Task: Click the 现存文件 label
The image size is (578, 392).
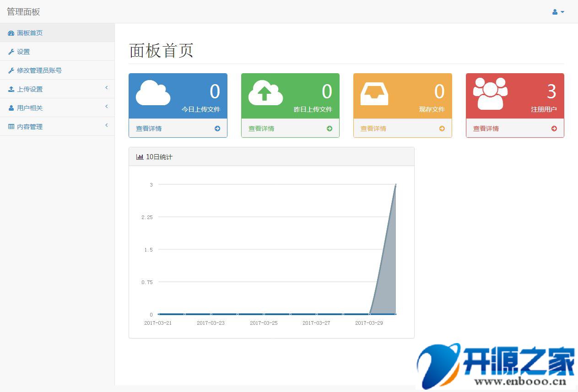Action: (x=432, y=110)
